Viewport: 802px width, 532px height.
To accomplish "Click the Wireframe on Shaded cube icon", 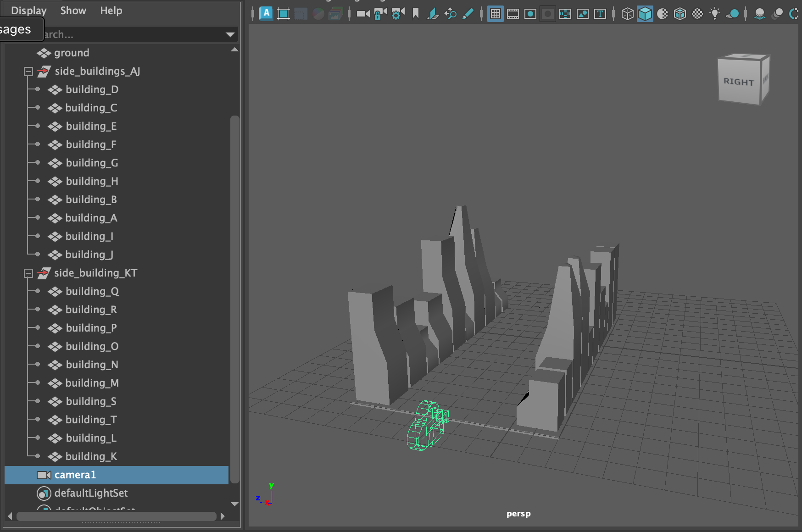I will (679, 14).
